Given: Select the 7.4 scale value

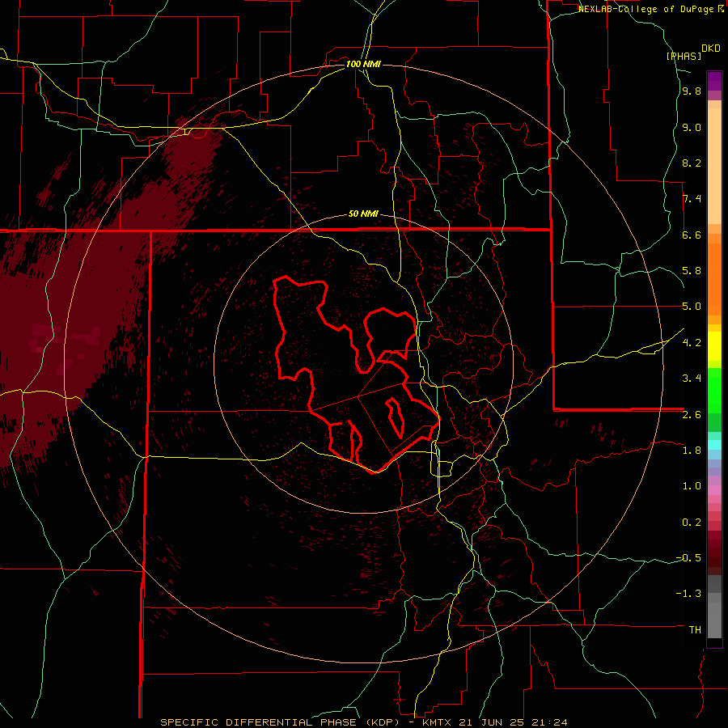Looking at the screenshot, I should (x=692, y=199).
